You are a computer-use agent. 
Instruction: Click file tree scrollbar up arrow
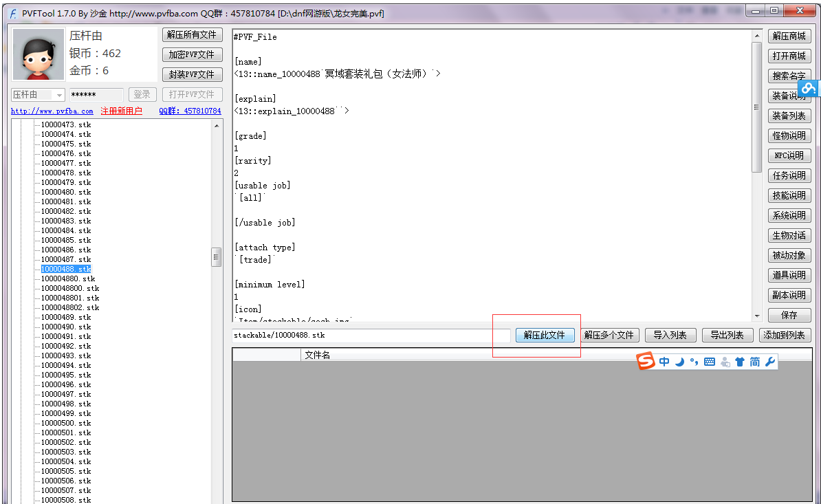[x=217, y=126]
